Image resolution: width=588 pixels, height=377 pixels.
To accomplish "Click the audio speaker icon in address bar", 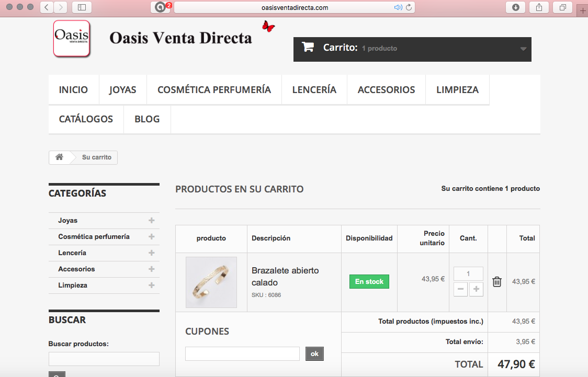I will [x=398, y=7].
